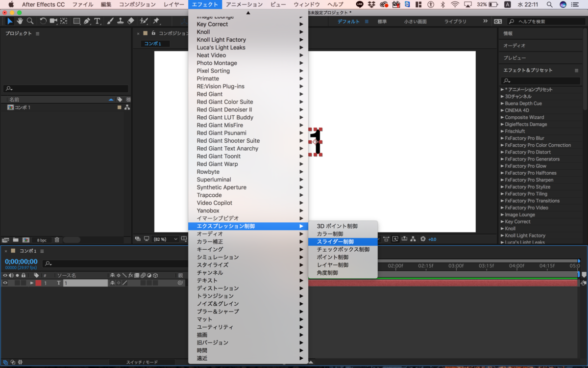This screenshot has height=368, width=588.
Task: Choose 角度制御 from the submenu
Action: pos(343,273)
